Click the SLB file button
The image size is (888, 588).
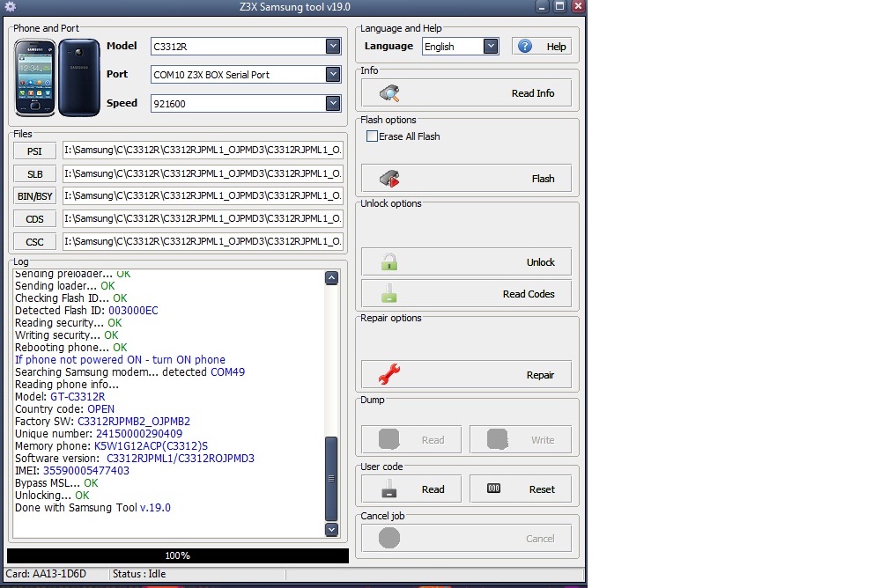(34, 173)
